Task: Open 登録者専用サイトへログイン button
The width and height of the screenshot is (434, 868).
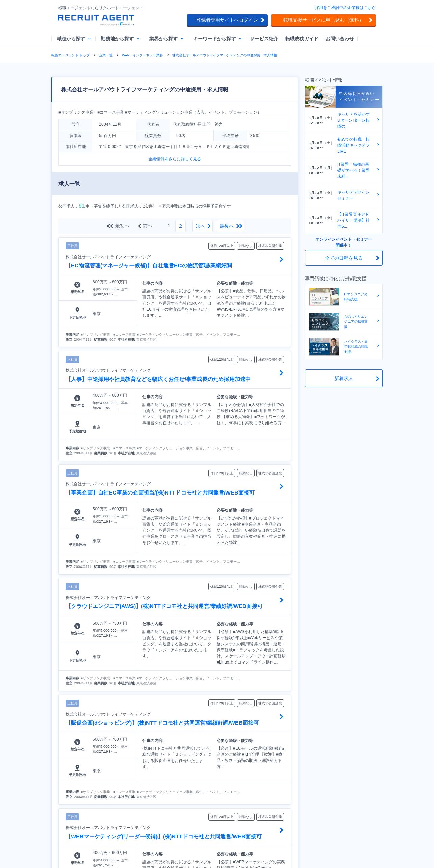Action: coord(227,20)
